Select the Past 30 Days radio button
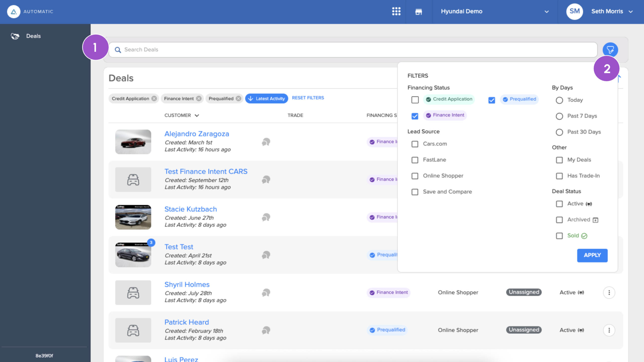 tap(559, 132)
